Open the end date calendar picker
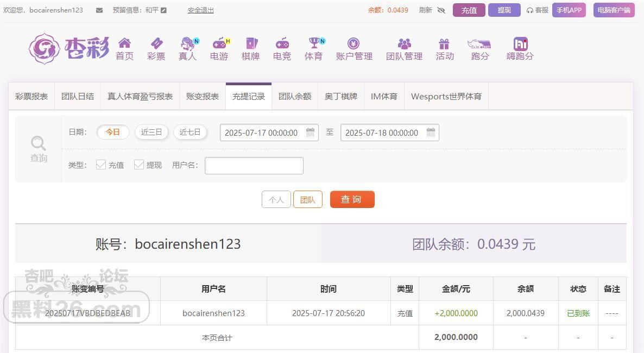Viewport: 644px width, 353px height. [x=431, y=133]
